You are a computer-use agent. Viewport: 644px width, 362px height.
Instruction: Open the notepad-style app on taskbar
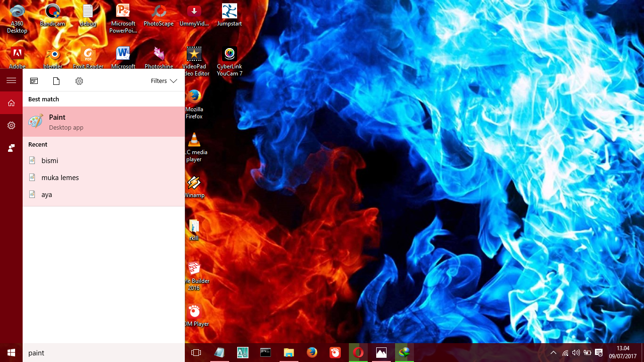tap(219, 353)
